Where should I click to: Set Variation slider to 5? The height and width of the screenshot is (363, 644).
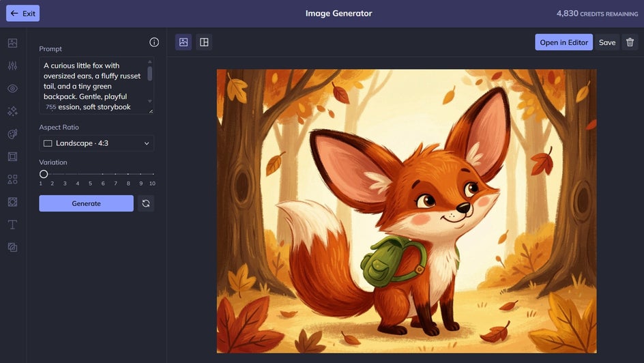click(x=90, y=174)
